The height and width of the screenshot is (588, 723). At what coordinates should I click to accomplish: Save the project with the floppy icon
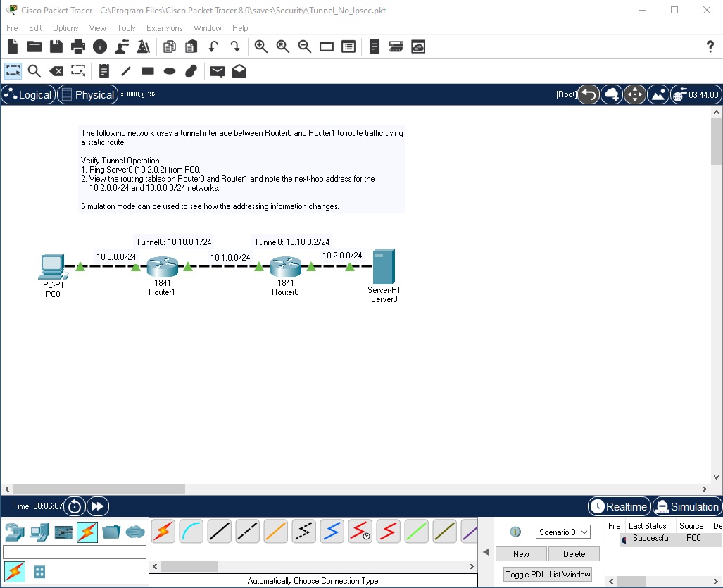click(x=56, y=46)
